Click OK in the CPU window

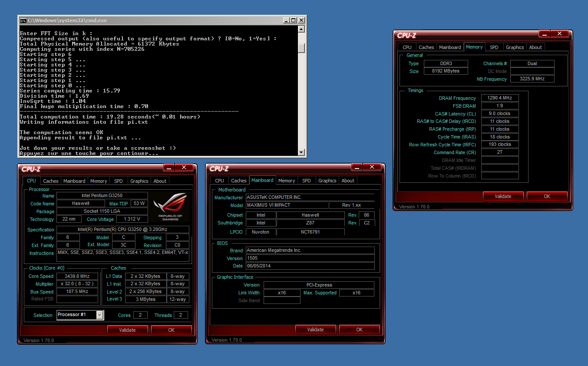(172, 330)
